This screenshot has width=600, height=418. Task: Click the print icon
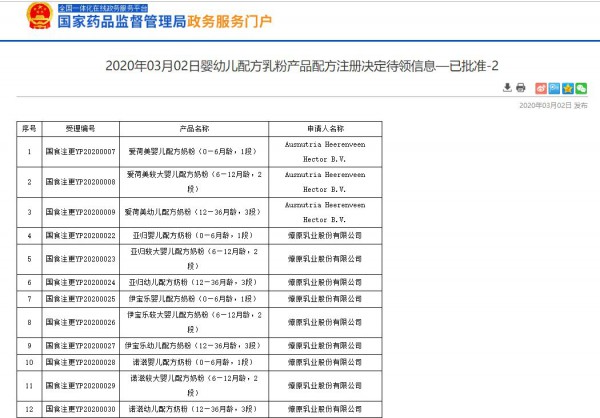coord(521,88)
